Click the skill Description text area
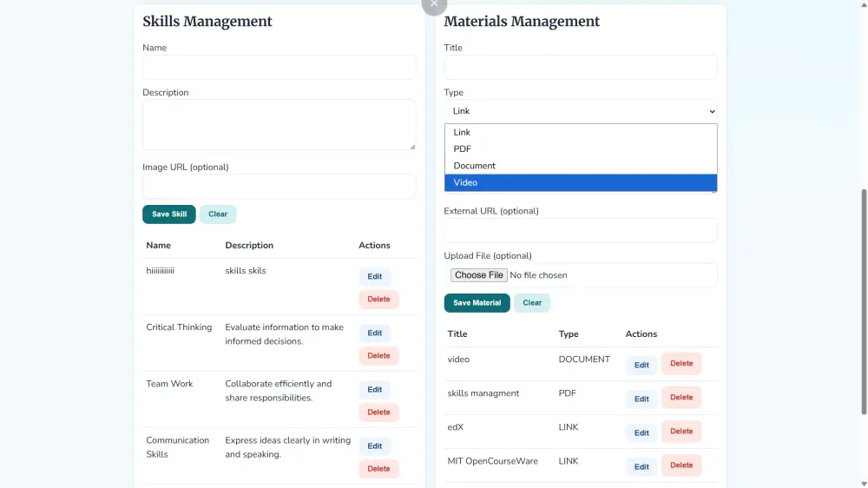The image size is (868, 488). (279, 124)
